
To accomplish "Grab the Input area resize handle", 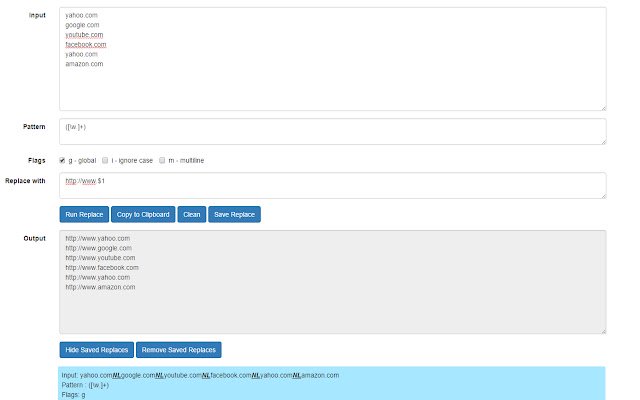I will pyautogui.click(x=604, y=108).
